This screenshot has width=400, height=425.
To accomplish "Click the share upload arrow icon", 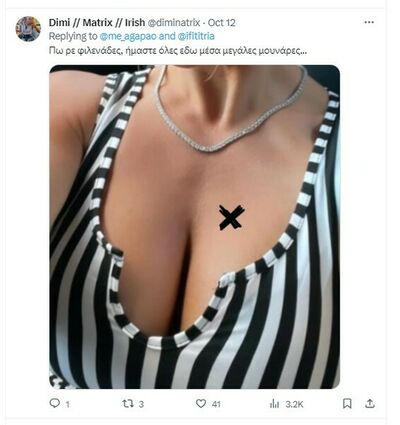I will (x=370, y=404).
